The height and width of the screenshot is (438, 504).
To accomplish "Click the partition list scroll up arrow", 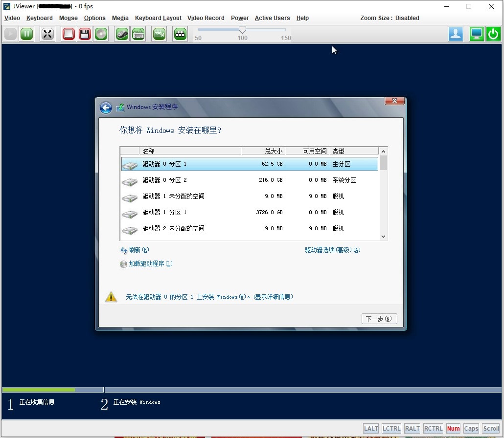I will 383,151.
